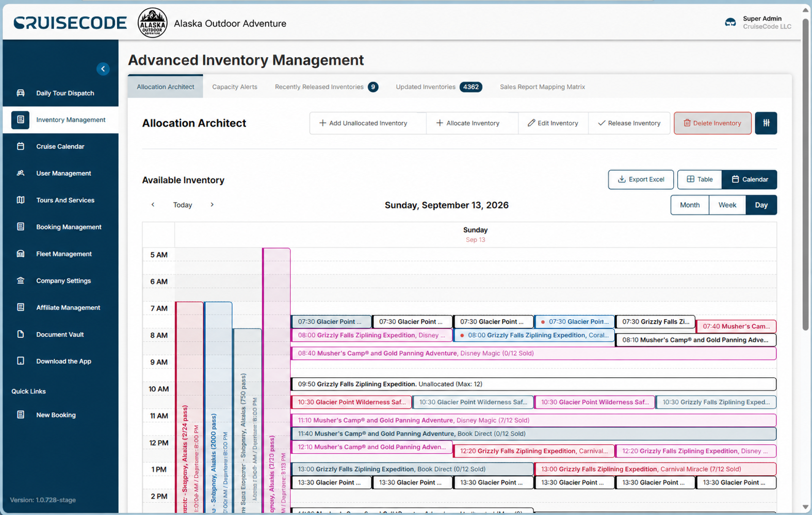Open the Allocation Architect tab
Viewport: 812px width, 515px height.
tap(166, 87)
